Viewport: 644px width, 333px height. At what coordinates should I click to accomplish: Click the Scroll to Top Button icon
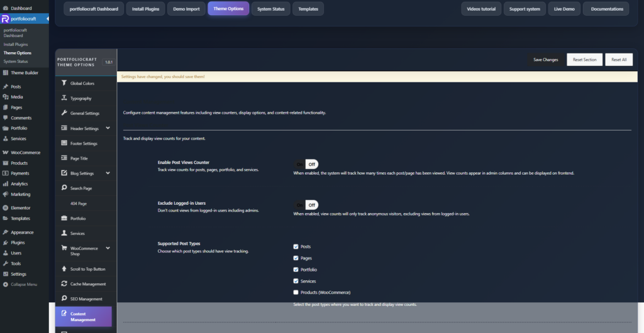(x=64, y=269)
